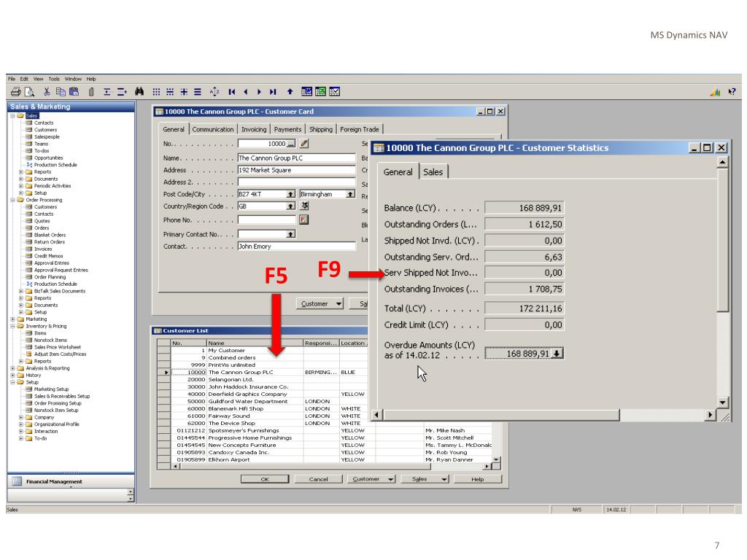This screenshot has width=747, height=560.
Task: Collapse the Order Processing tree node
Action: [13, 200]
